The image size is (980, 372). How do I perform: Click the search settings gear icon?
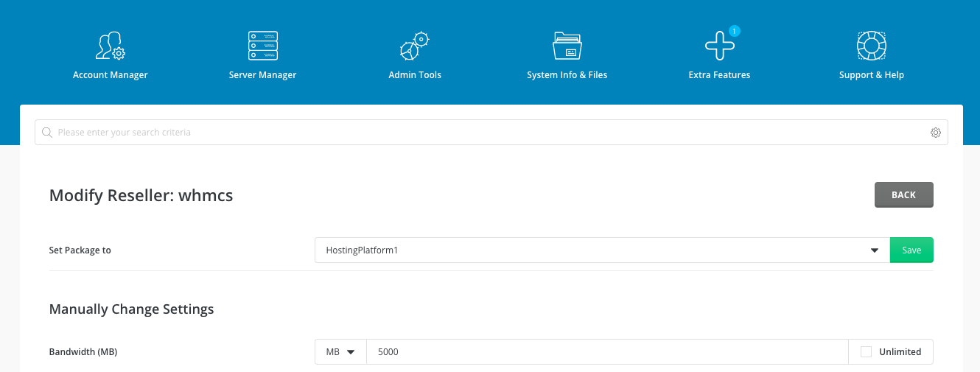point(936,133)
